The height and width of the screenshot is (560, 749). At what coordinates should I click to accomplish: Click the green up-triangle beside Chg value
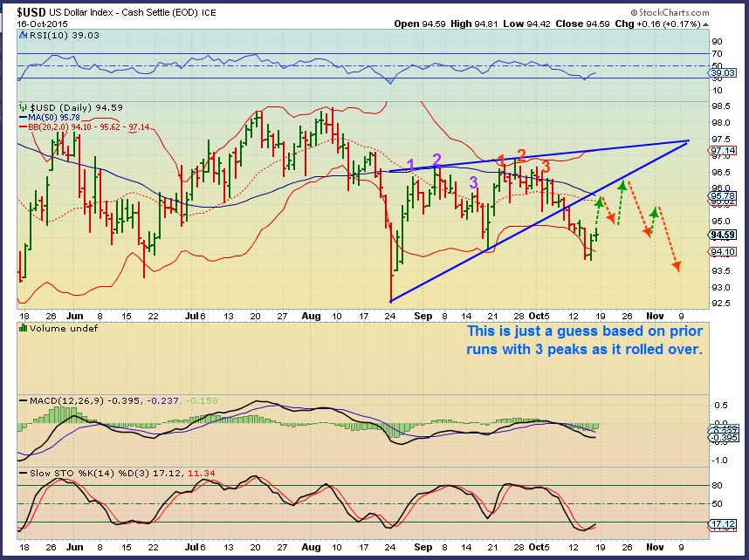pyautogui.click(x=706, y=24)
